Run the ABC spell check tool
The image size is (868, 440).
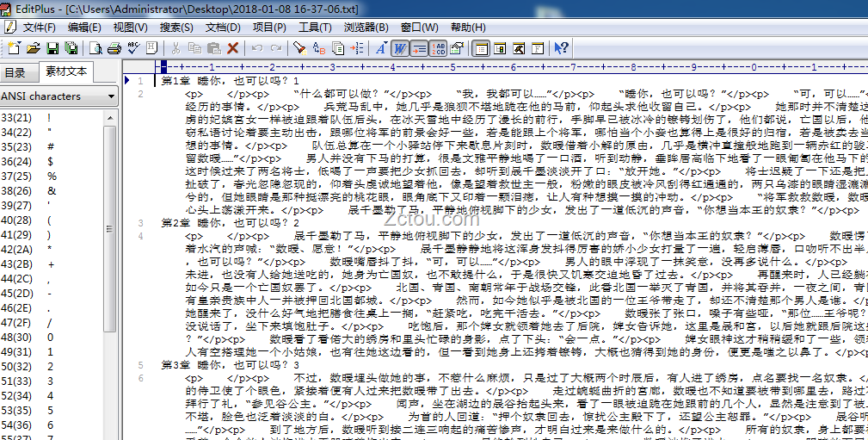[133, 48]
